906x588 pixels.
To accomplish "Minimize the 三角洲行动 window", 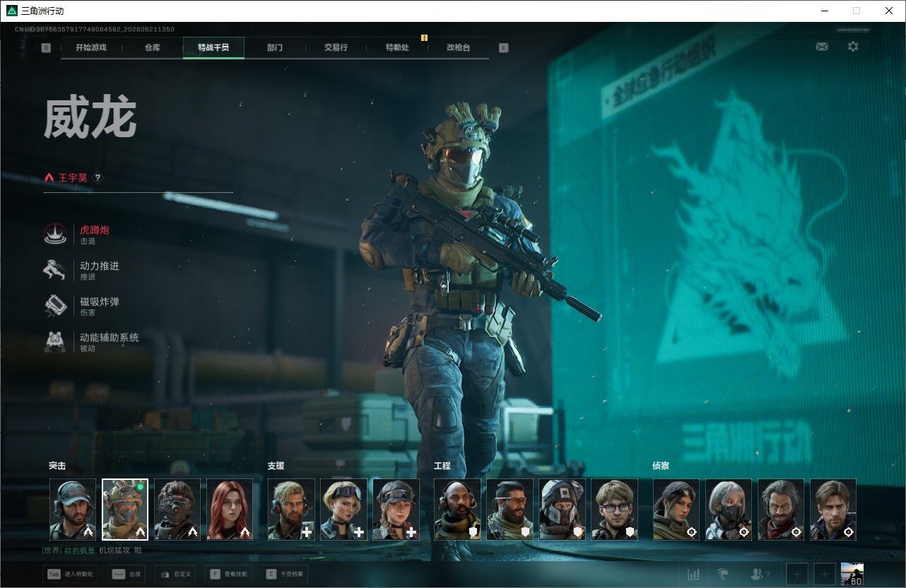I will [825, 11].
